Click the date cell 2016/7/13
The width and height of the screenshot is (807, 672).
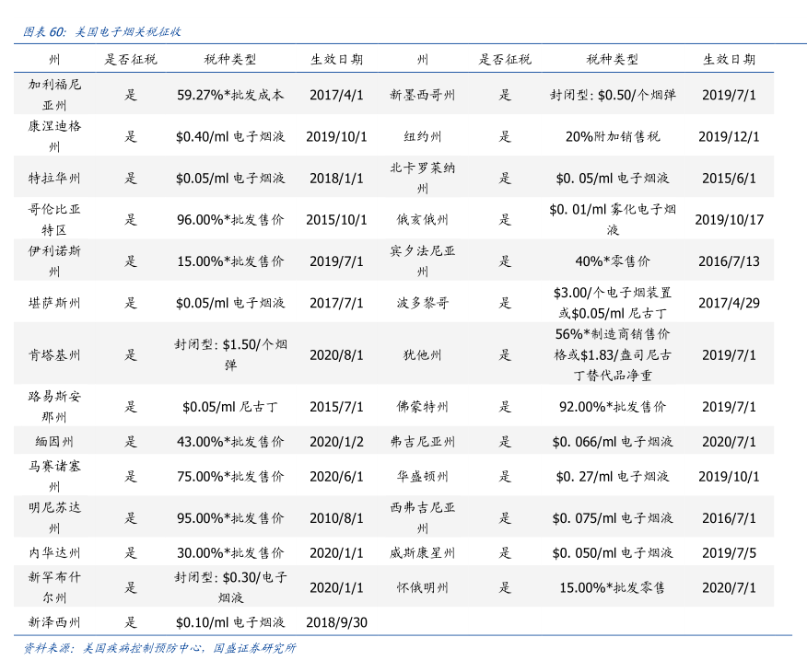(729, 261)
